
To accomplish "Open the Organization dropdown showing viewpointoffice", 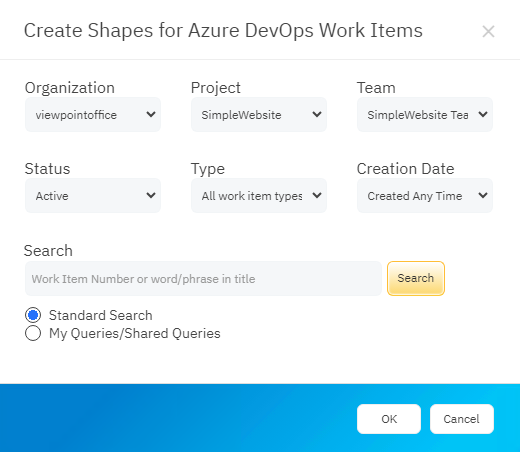I will (x=93, y=115).
